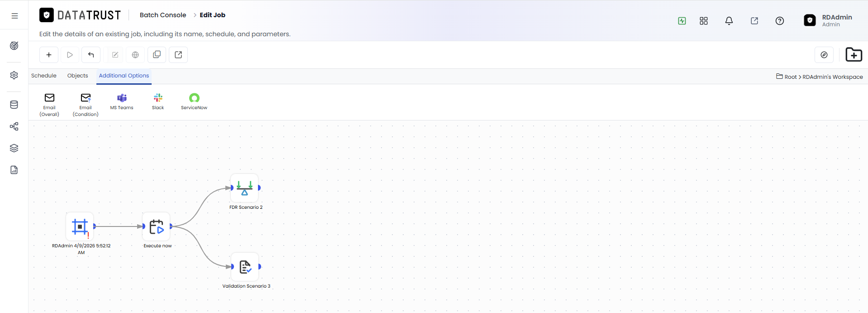Viewport: 868px width, 313px height.
Task: Click the Execute now label
Action: pyautogui.click(x=157, y=246)
